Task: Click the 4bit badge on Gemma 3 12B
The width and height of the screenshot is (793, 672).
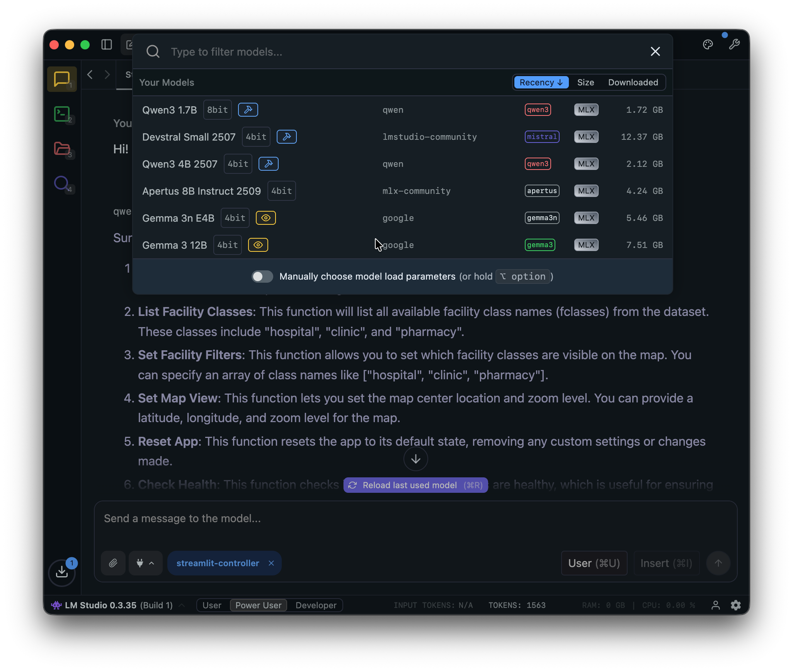Action: (x=227, y=245)
